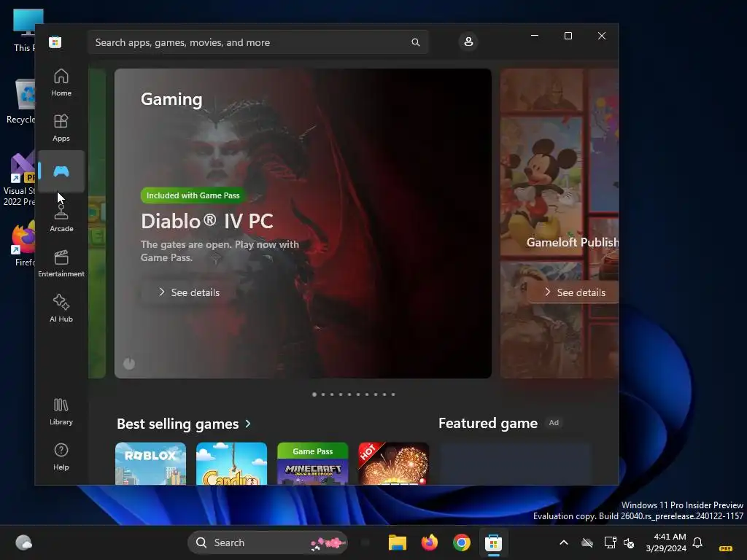Screen dimensions: 747x560
Task: Open the Home section in the sidebar
Action: click(x=61, y=82)
